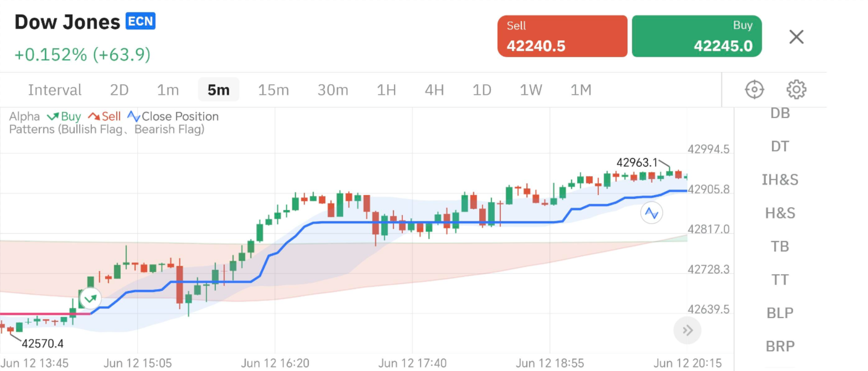
Task: Click the Patterns (Bullish Flag, Bearish Flag) legend
Action: [107, 129]
